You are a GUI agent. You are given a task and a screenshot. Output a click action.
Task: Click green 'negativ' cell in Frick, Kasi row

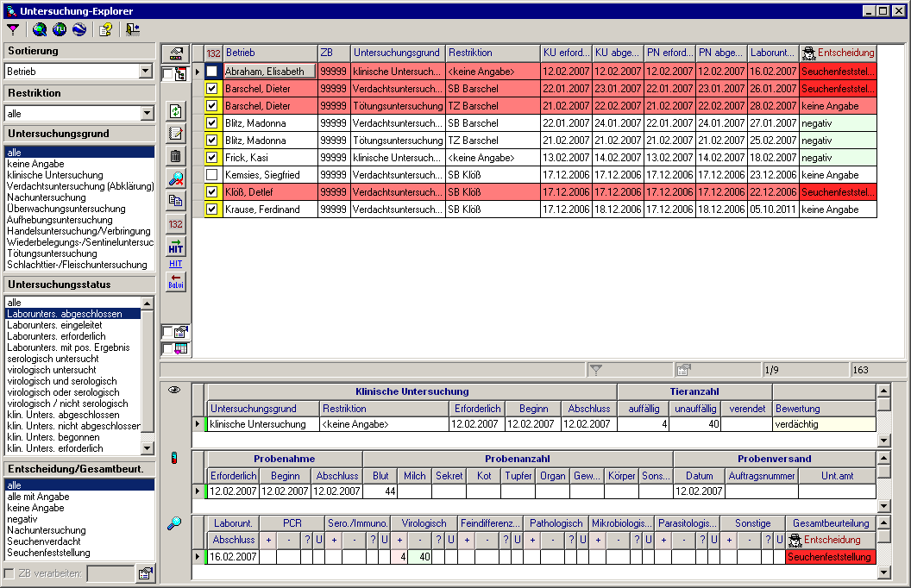pos(837,157)
